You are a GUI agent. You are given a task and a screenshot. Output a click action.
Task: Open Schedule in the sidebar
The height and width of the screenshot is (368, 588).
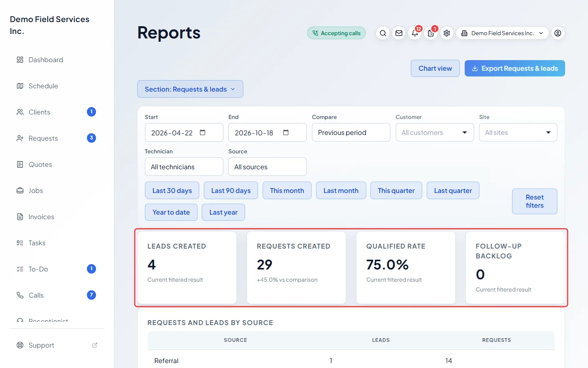click(x=57, y=86)
